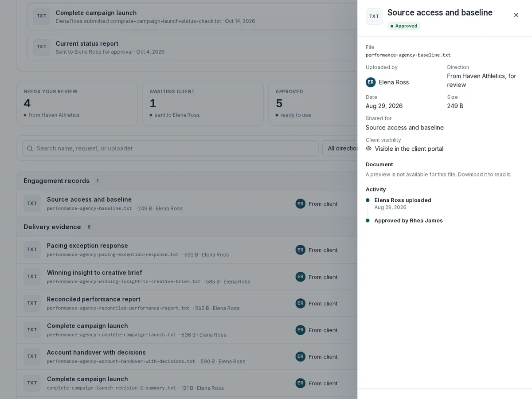Click ER avatar in the 121 B Complete campaign launch row
532x399 pixels.
(x=301, y=383)
